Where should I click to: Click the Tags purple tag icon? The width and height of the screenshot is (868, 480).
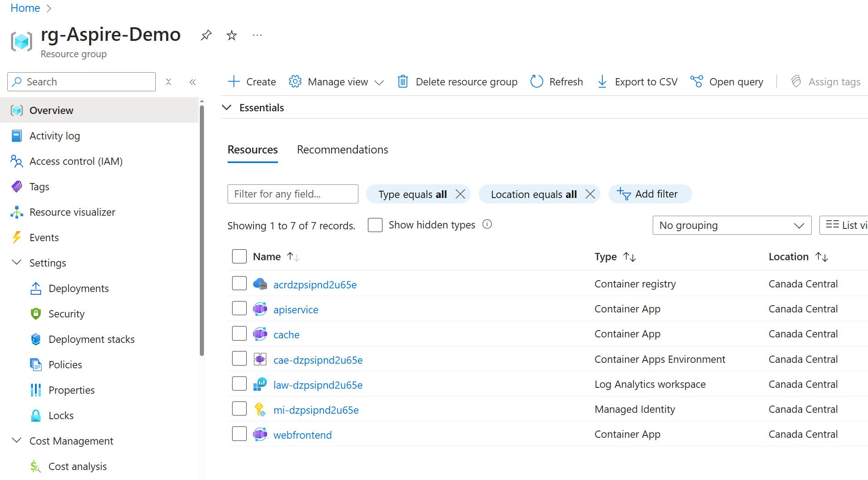17,187
